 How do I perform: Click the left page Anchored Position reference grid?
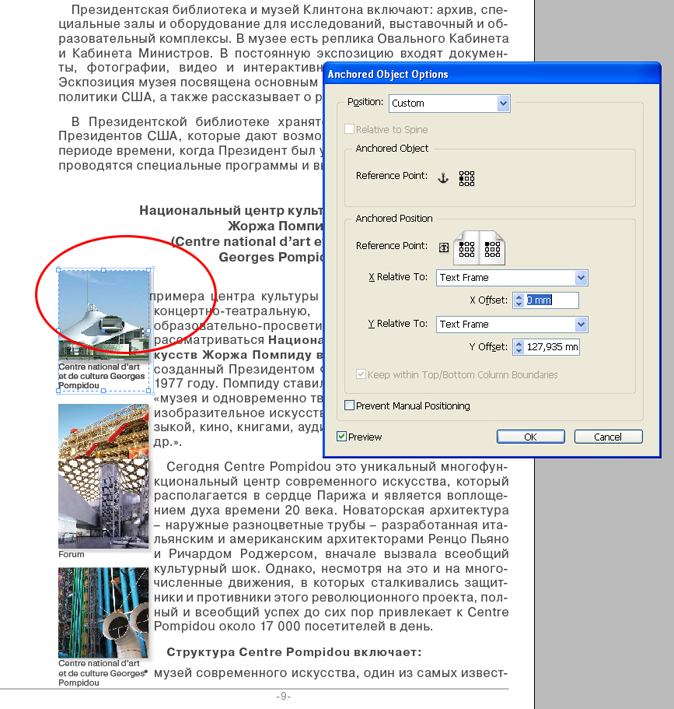(466, 249)
